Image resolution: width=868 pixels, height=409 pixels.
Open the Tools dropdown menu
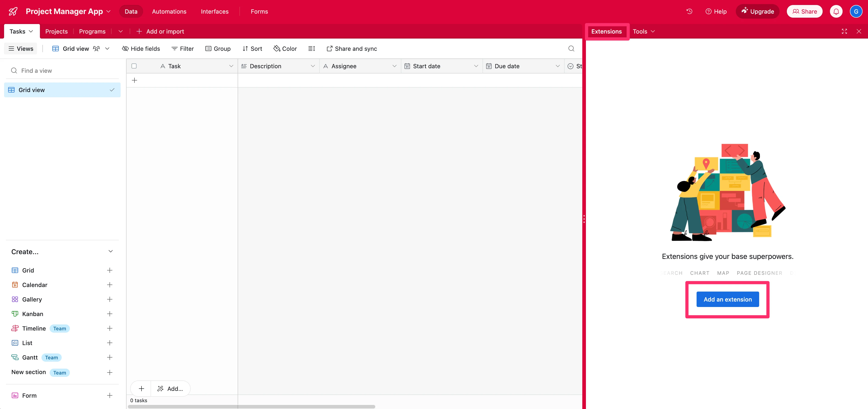pyautogui.click(x=644, y=31)
